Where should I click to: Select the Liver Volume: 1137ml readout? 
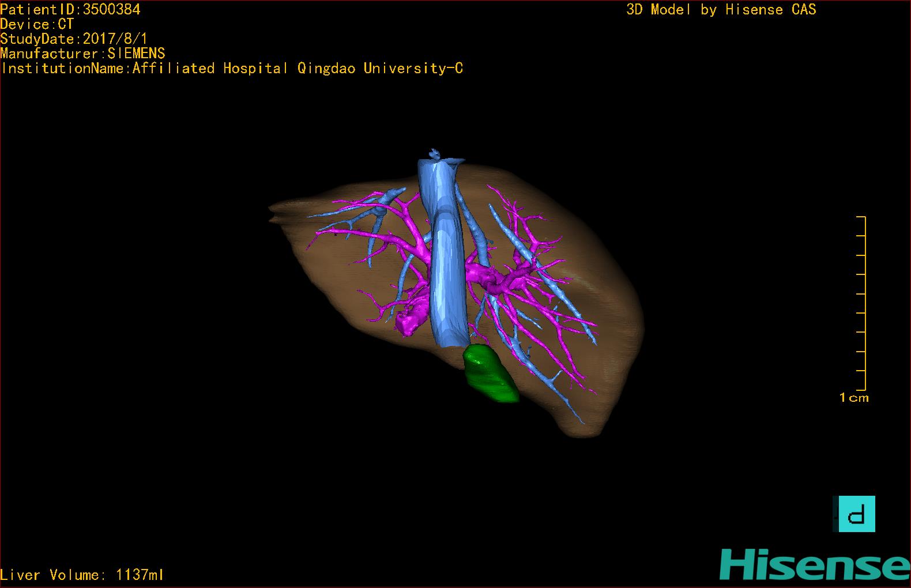pyautogui.click(x=82, y=575)
